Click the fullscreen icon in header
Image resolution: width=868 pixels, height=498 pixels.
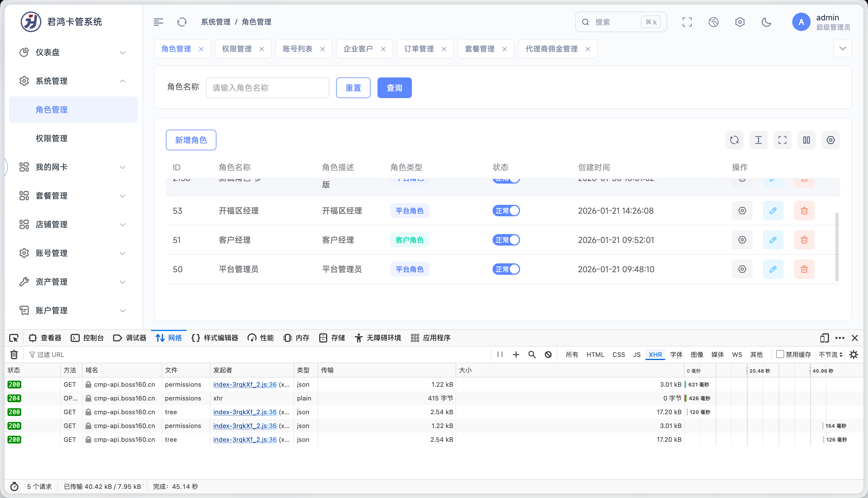[x=687, y=22]
